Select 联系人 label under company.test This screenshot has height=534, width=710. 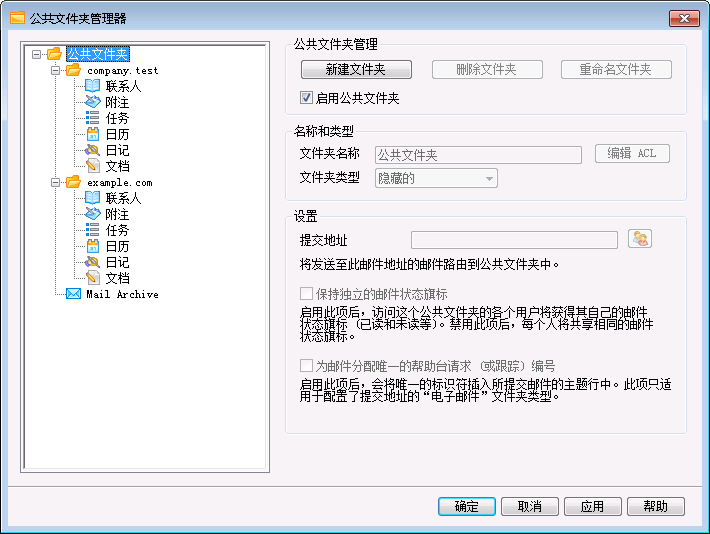(x=123, y=86)
